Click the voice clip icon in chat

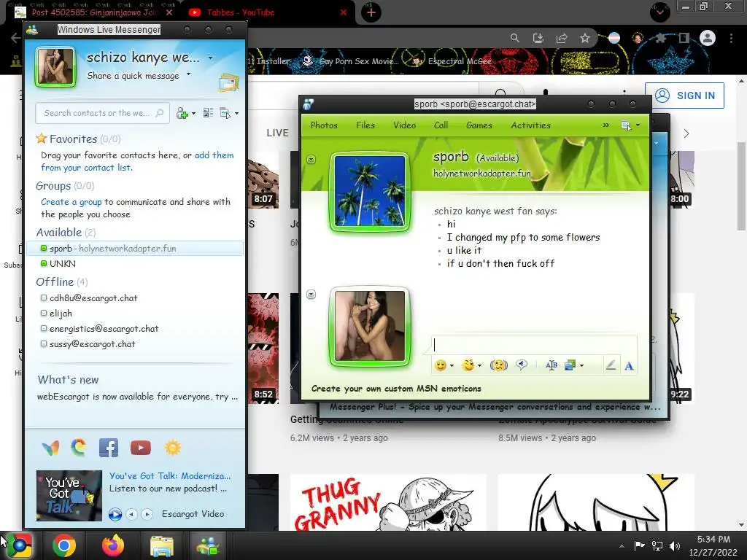pos(522,365)
